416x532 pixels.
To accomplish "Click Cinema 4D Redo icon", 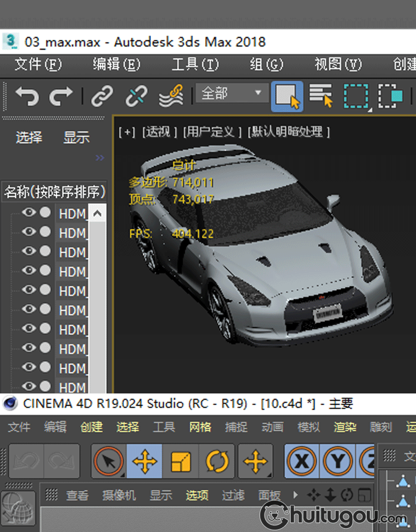I will [62, 462].
